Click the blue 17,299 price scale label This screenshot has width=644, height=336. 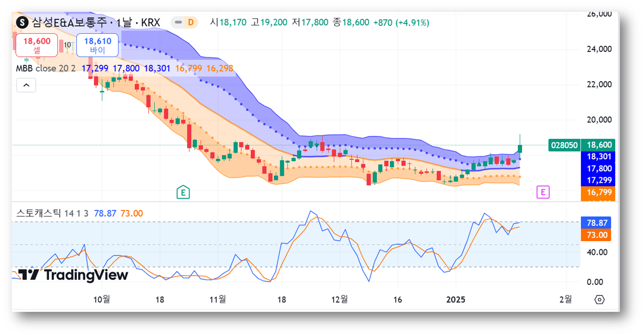tap(598, 180)
